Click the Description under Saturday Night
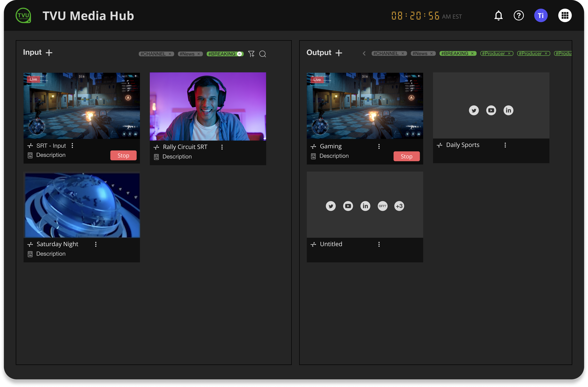588x387 pixels. click(x=51, y=254)
